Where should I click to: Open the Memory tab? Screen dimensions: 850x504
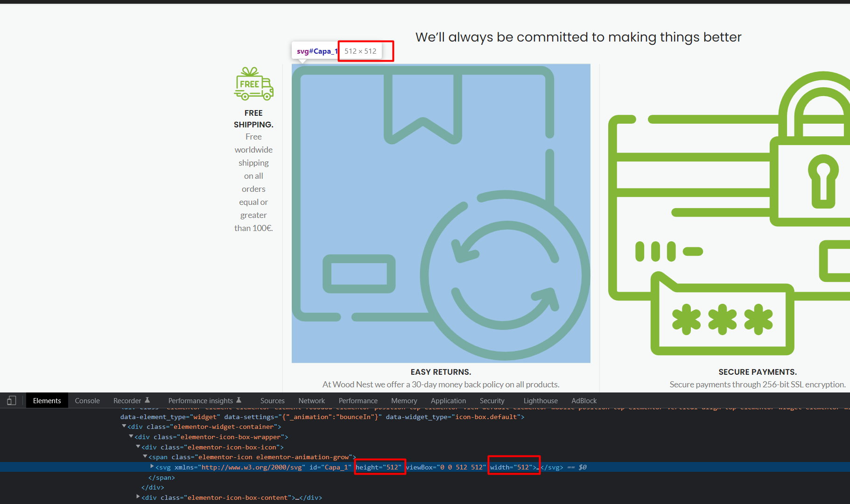click(404, 400)
